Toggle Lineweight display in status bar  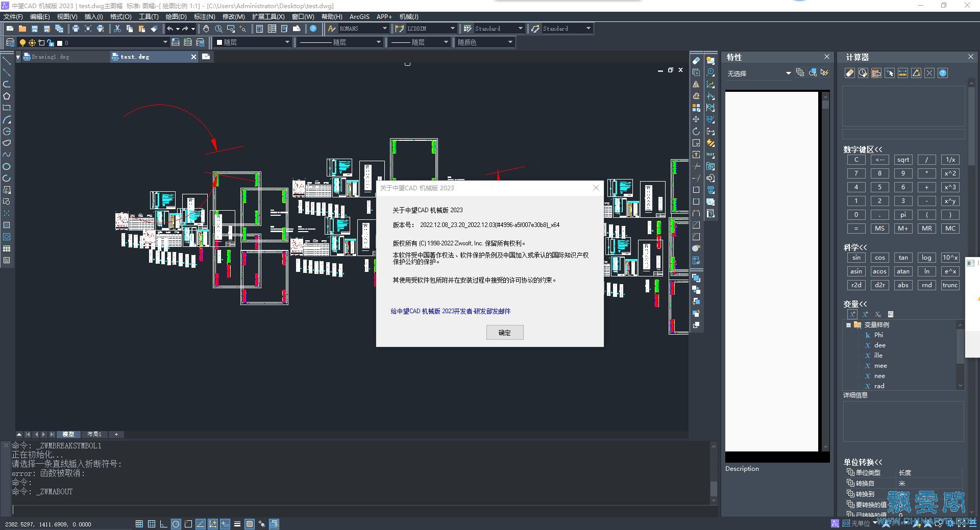point(237,524)
